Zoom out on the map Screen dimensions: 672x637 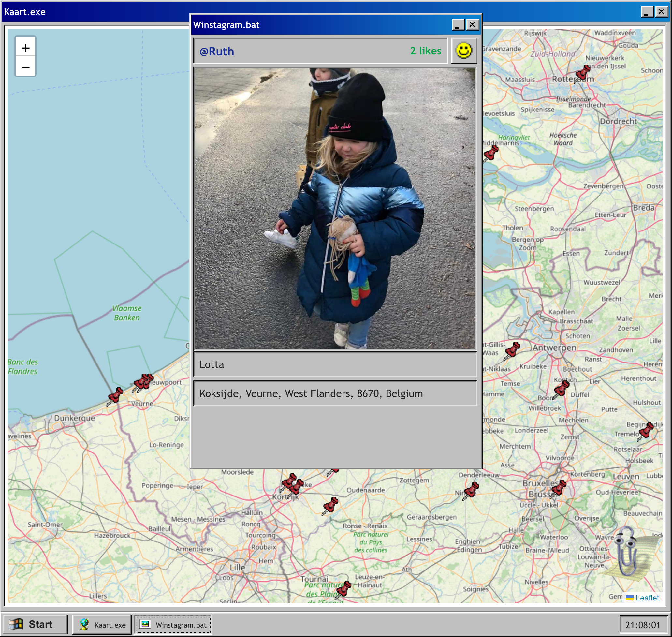click(x=25, y=67)
